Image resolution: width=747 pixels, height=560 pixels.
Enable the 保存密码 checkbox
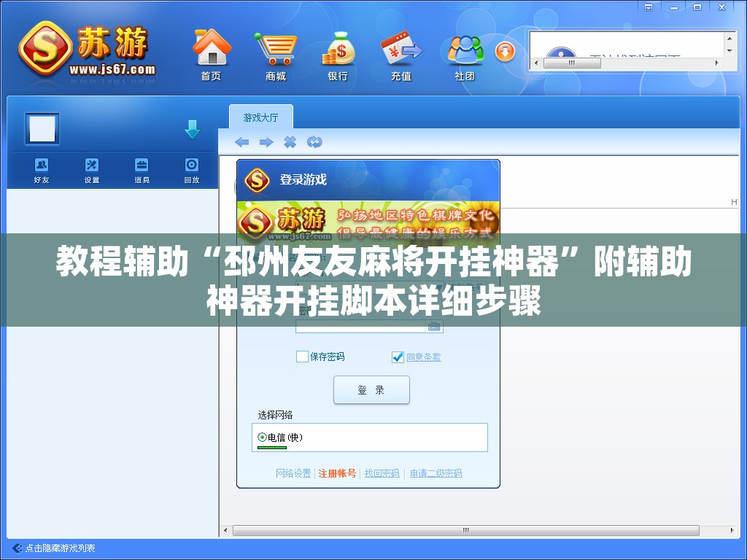[302, 357]
